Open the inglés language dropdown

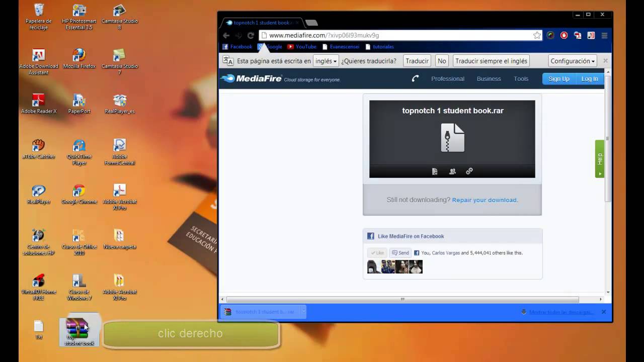[326, 61]
